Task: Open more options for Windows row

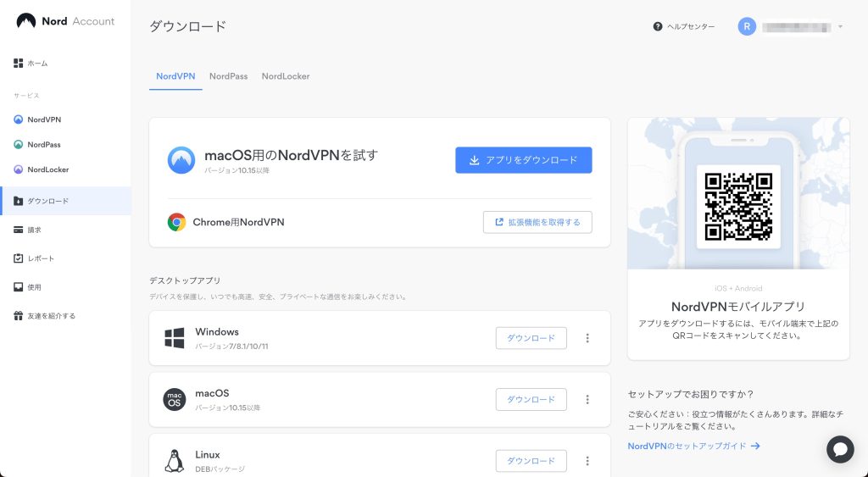Action: tap(587, 338)
